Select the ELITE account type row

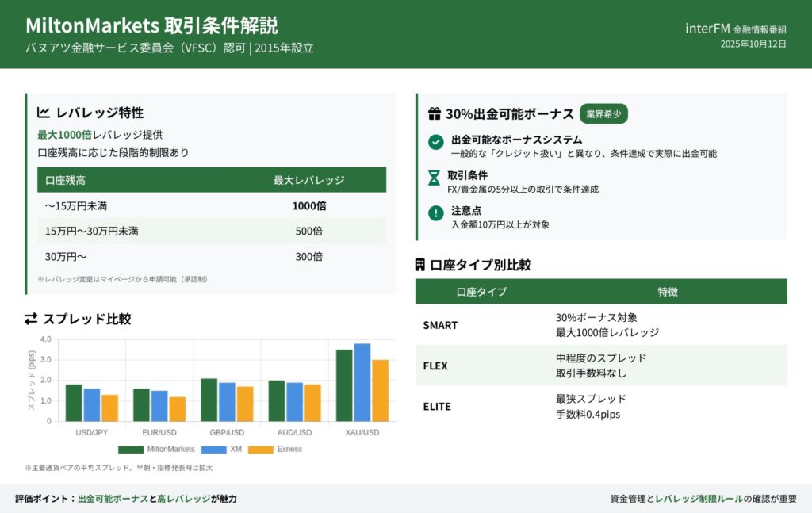pos(600,406)
